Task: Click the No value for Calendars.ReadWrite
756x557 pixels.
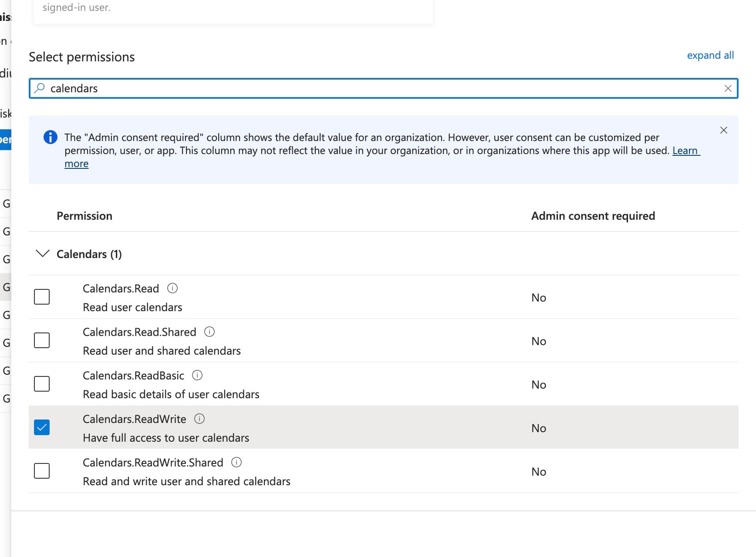Action: click(539, 428)
